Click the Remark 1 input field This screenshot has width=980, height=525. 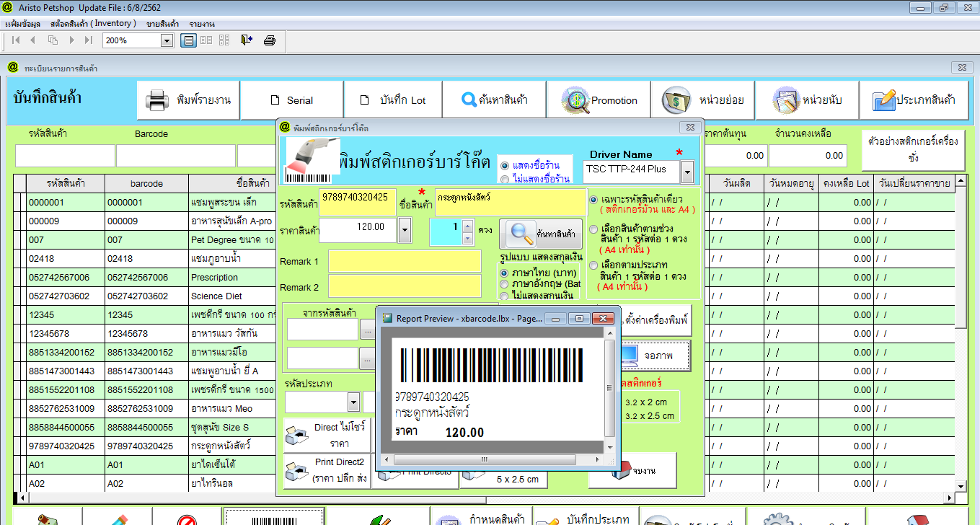tap(405, 261)
